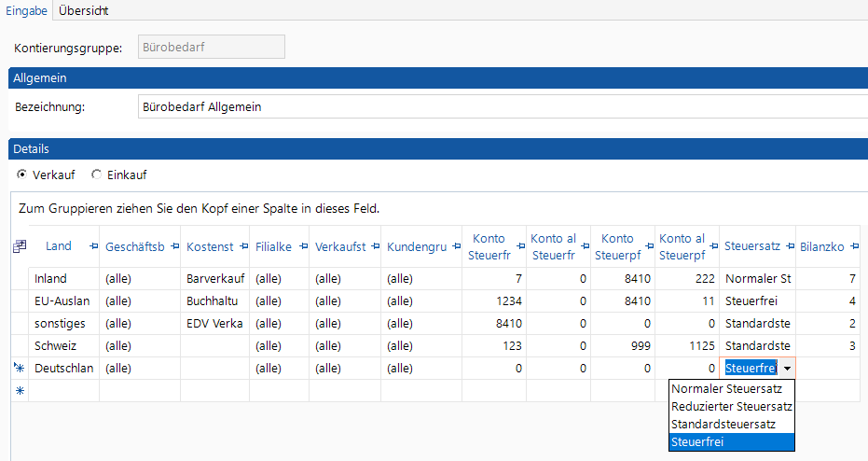Pin the Bilanzko column

click(x=854, y=246)
